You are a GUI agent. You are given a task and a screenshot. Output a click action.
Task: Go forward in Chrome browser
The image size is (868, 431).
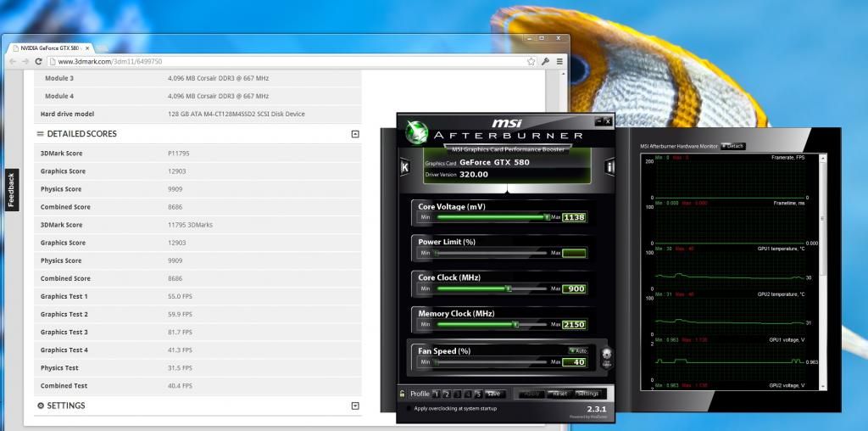click(x=25, y=61)
